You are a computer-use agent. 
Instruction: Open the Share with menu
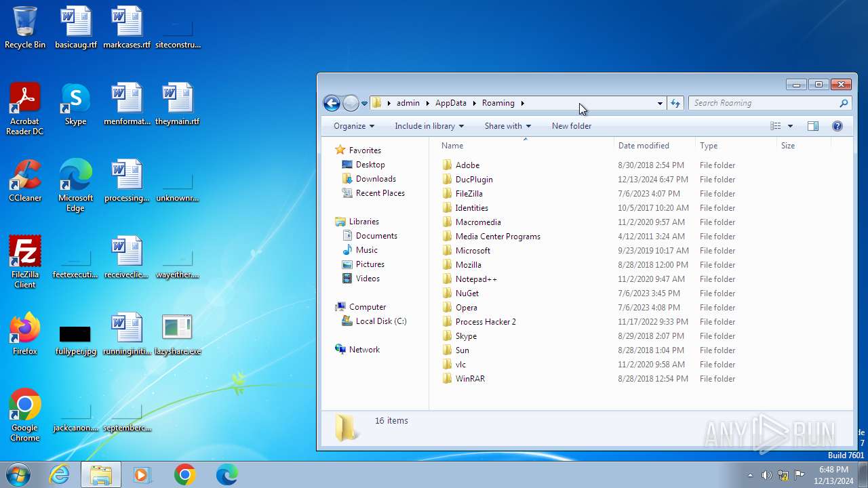coord(508,126)
